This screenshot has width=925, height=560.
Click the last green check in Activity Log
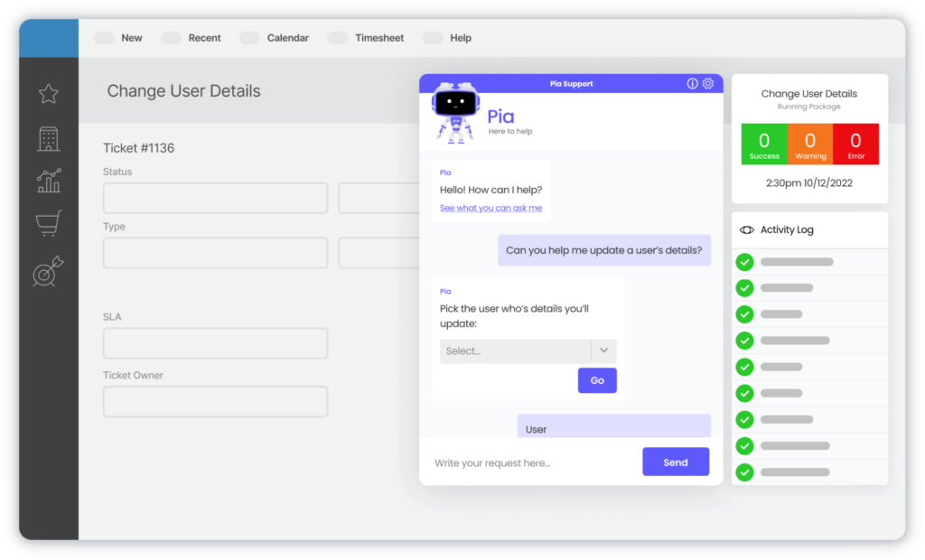[744, 472]
